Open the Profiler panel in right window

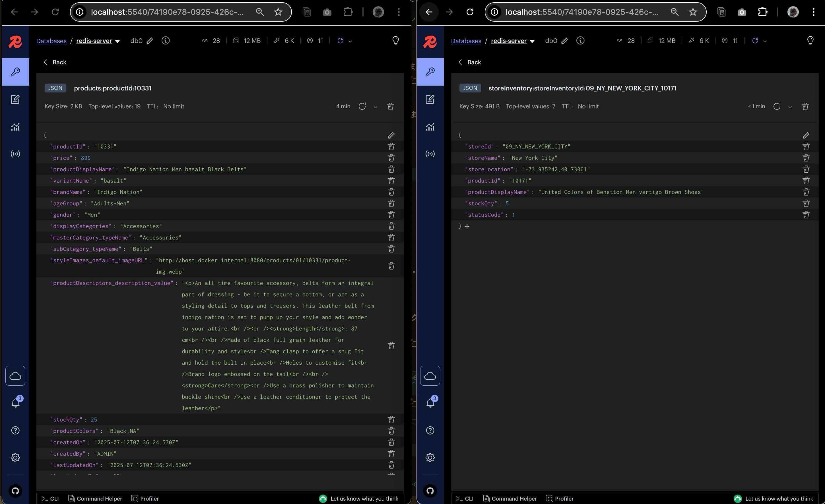coord(560,498)
